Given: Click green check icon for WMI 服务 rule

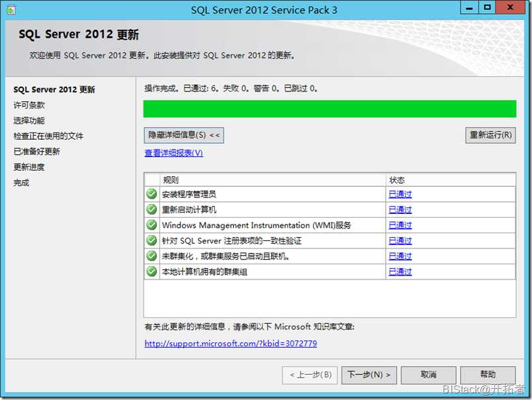Looking at the screenshot, I should click(x=152, y=225).
